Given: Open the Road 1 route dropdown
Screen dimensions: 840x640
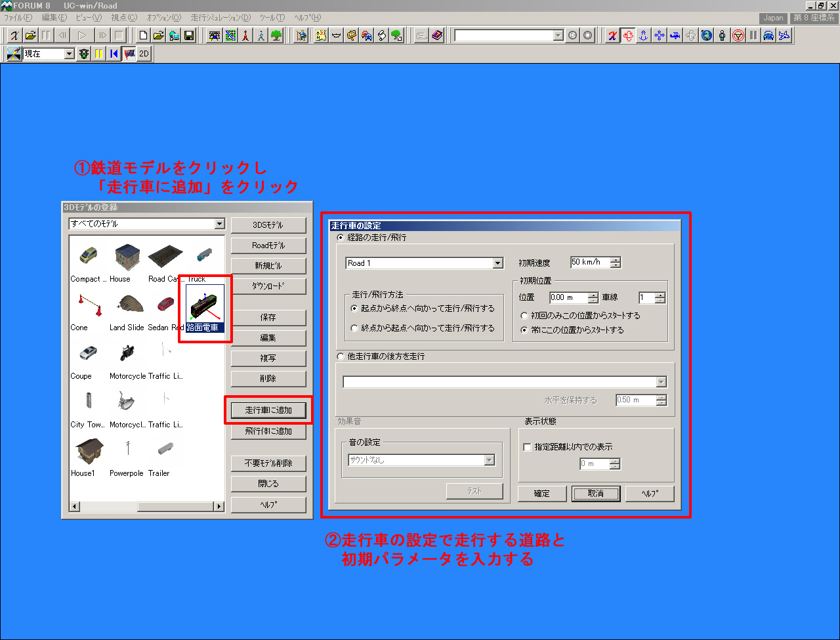Looking at the screenshot, I should (x=497, y=263).
